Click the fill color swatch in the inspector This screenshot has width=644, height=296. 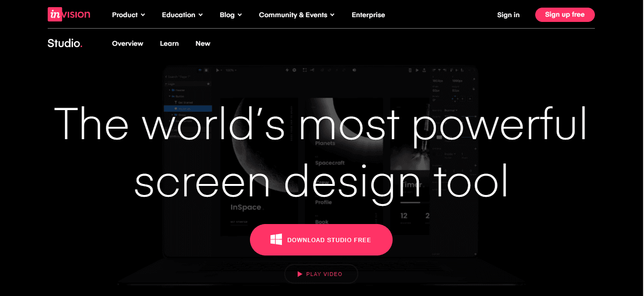438,136
